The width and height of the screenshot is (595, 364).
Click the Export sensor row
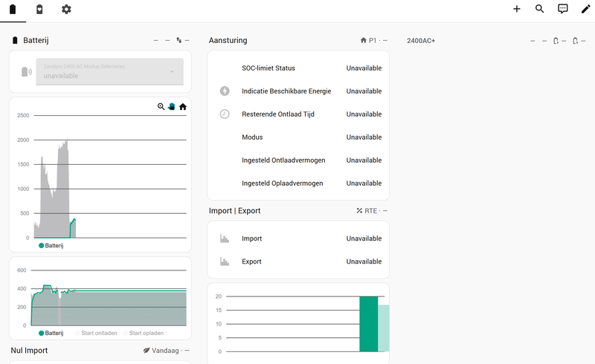[297, 261]
